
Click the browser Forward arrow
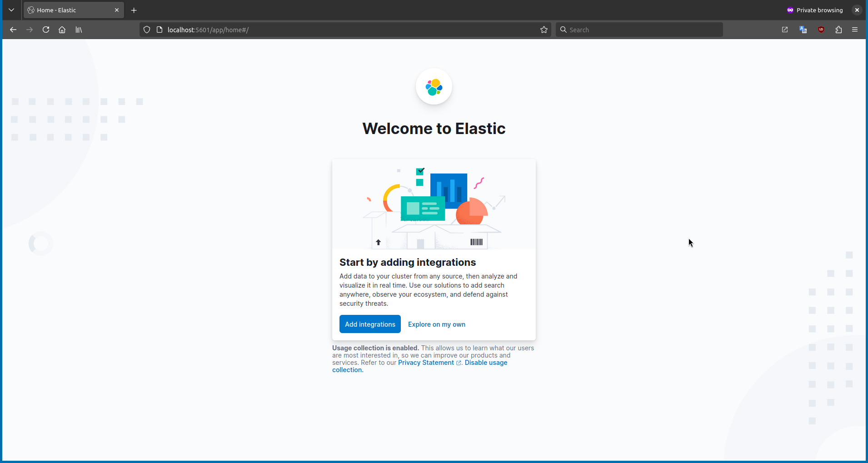[x=30, y=30]
